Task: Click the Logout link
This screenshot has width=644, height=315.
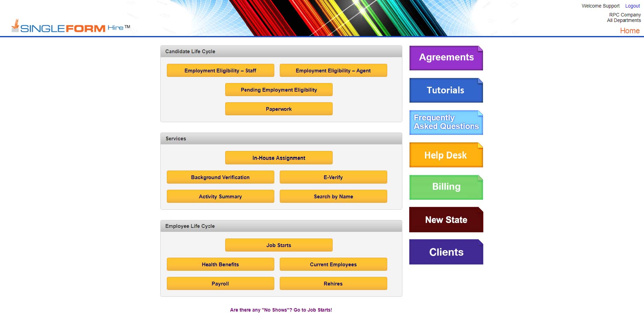Action: coord(632,6)
